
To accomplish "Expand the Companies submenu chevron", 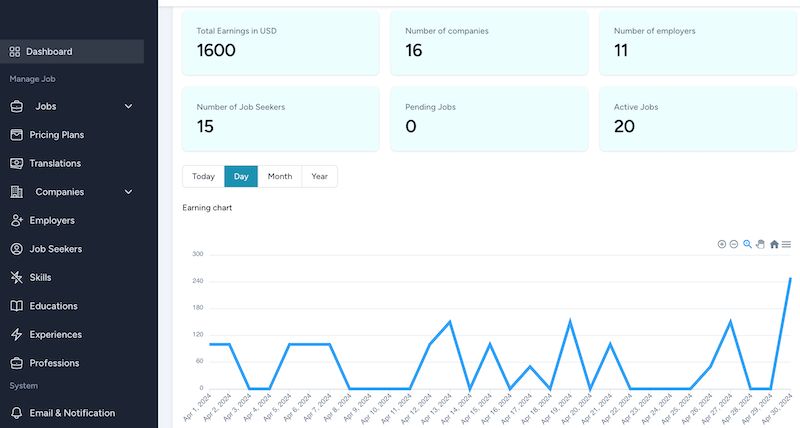I will coord(129,192).
